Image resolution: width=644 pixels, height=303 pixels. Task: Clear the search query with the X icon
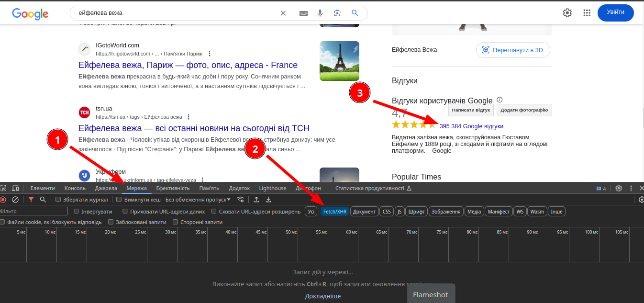coord(283,13)
